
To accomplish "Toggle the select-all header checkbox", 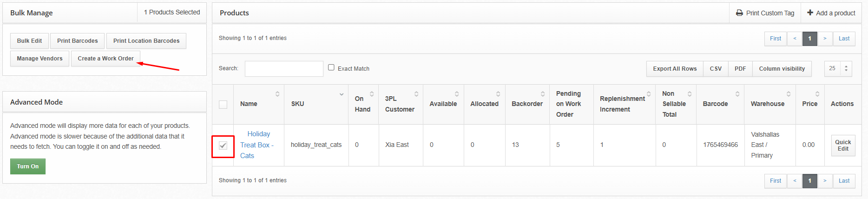I will pyautogui.click(x=223, y=105).
